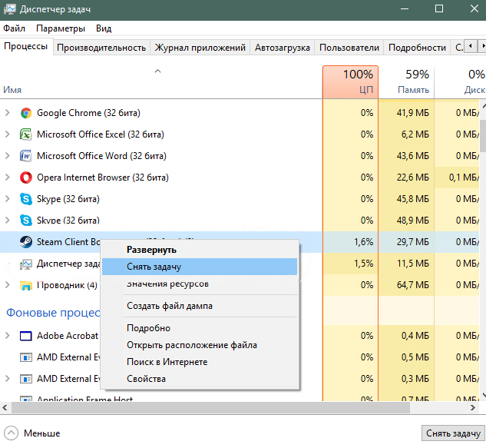
Task: Choose Снять задачу in the context menu
Action: (x=154, y=267)
